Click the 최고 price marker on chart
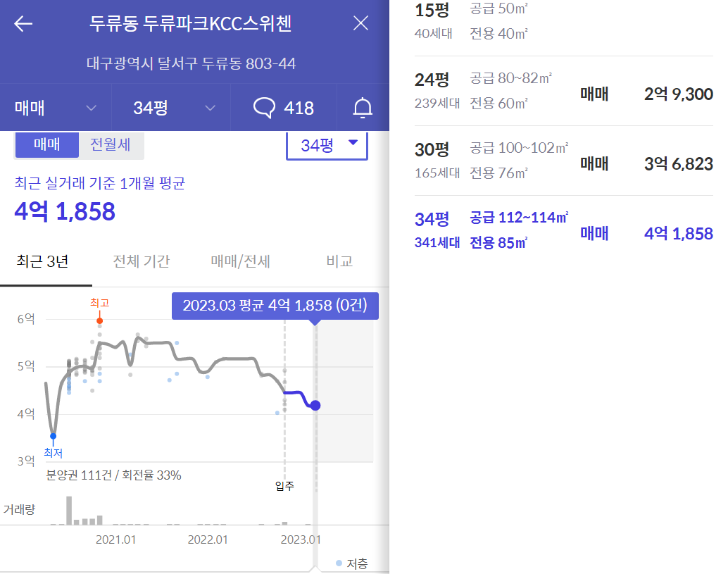This screenshot has width=728, height=574. tap(100, 320)
